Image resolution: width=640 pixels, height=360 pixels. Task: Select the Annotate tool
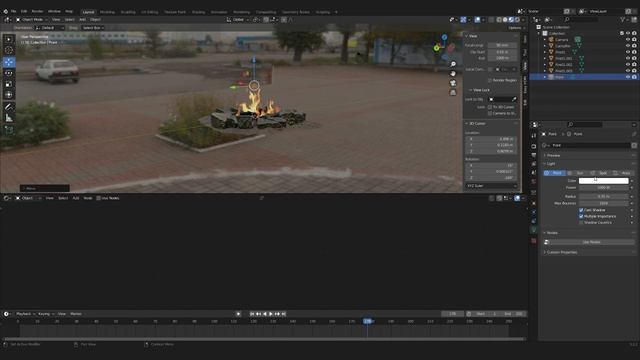[9, 107]
